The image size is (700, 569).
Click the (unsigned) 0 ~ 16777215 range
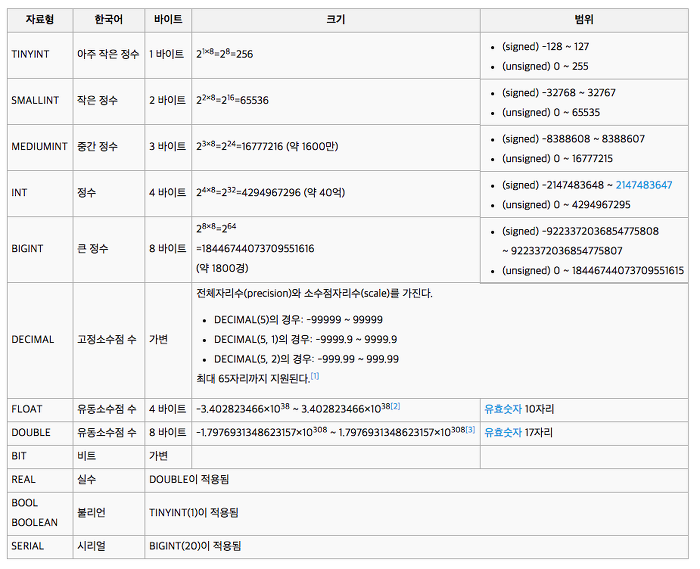[557, 159]
